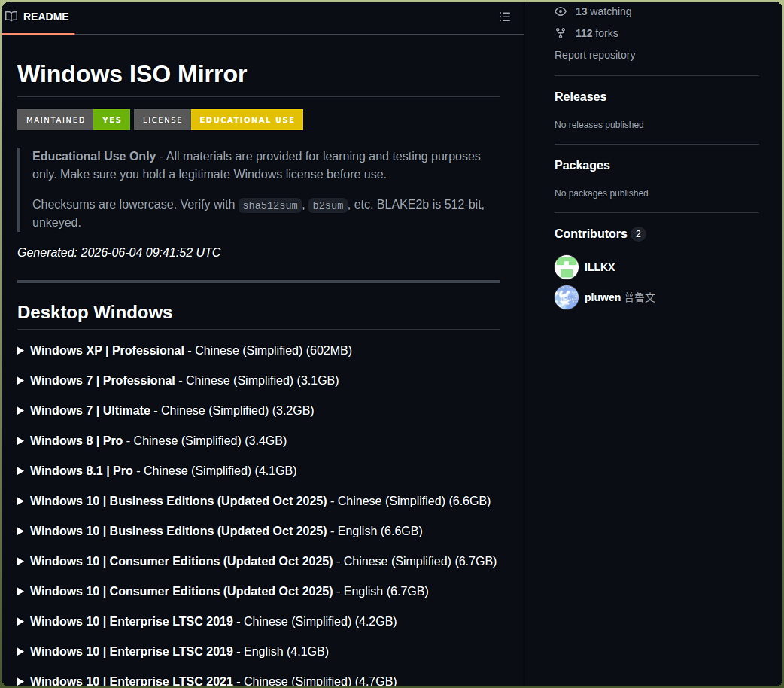The height and width of the screenshot is (688, 784).
Task: Click 'No releases published' text
Action: pos(599,125)
